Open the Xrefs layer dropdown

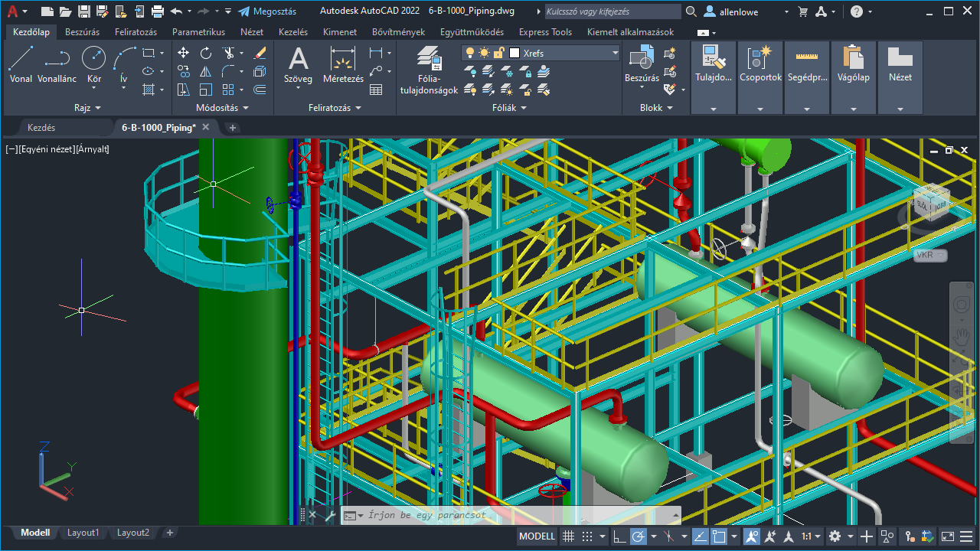(x=615, y=53)
